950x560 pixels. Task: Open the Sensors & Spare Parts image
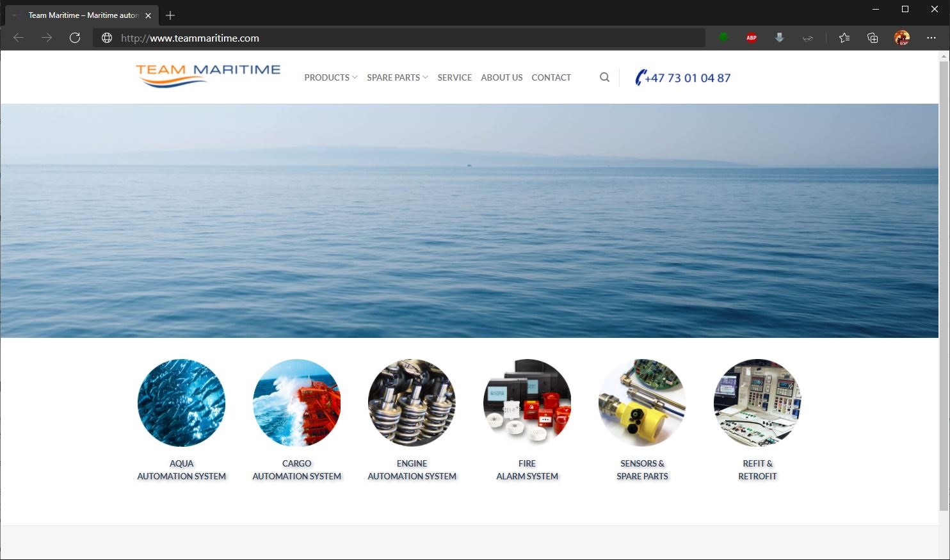(642, 403)
